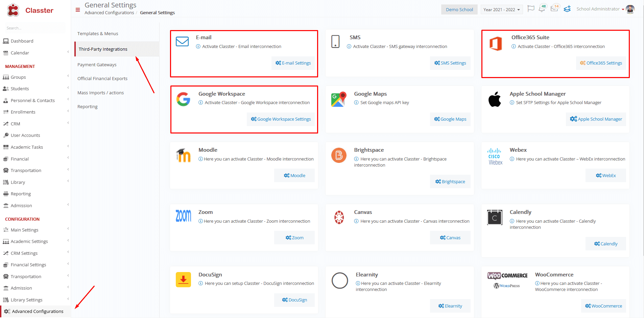This screenshot has width=644, height=318.
Task: Open Payment Gateways section
Action: pos(97,65)
